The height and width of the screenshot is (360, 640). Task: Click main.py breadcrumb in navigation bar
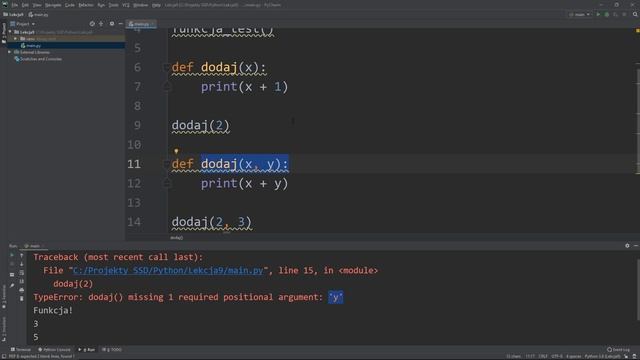coord(38,15)
